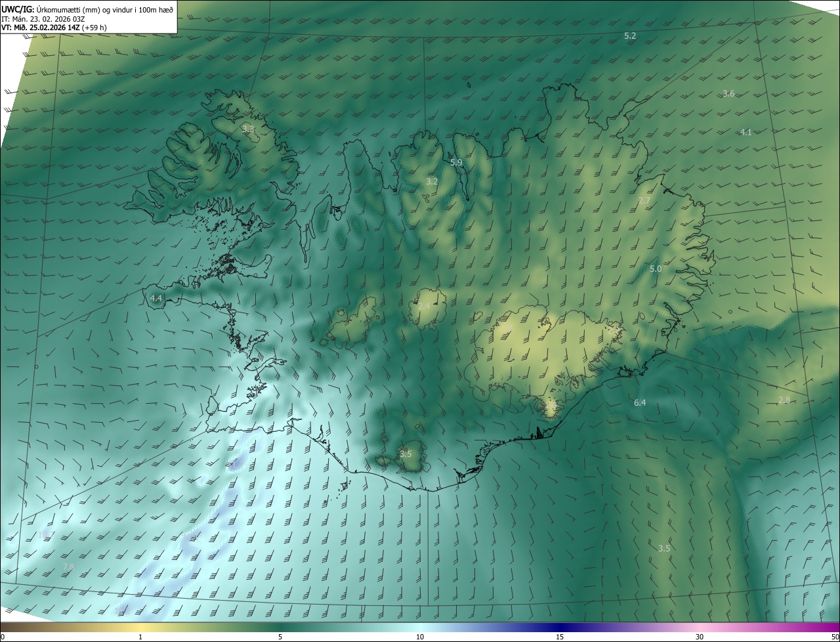Click the '3.6' value label on the map

click(x=728, y=94)
